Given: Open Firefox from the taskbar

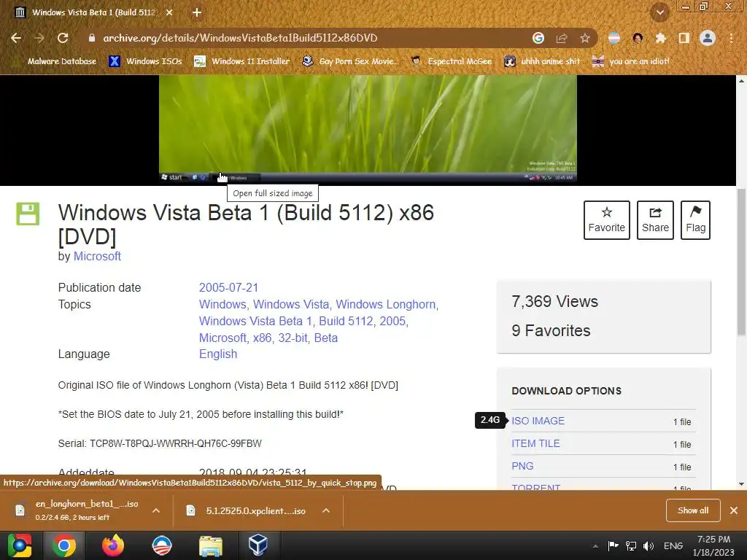Looking at the screenshot, I should click(x=113, y=545).
